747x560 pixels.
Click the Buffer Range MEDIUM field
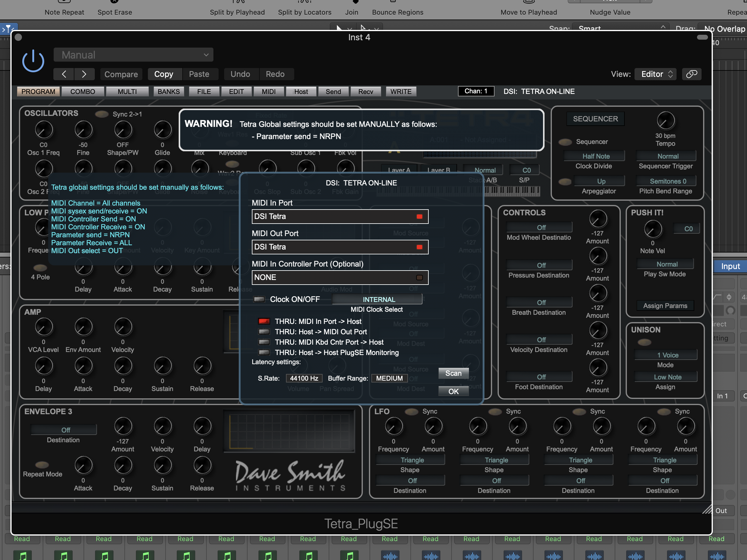pyautogui.click(x=389, y=378)
